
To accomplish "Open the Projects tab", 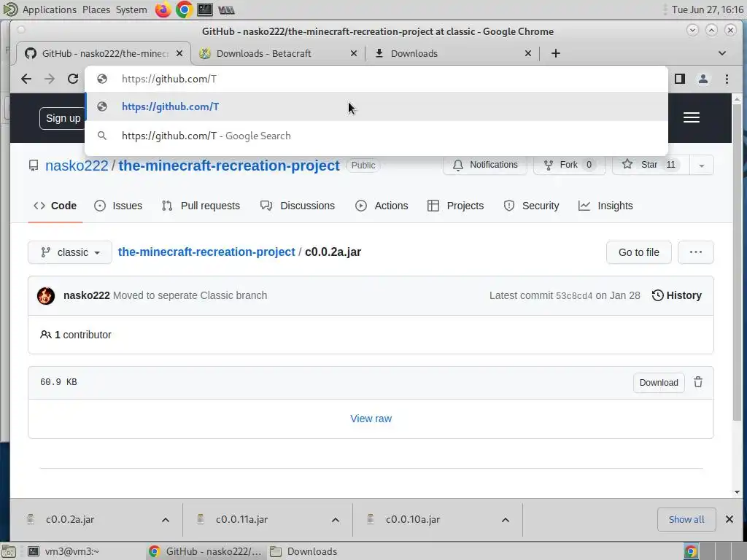I will pyautogui.click(x=455, y=206).
